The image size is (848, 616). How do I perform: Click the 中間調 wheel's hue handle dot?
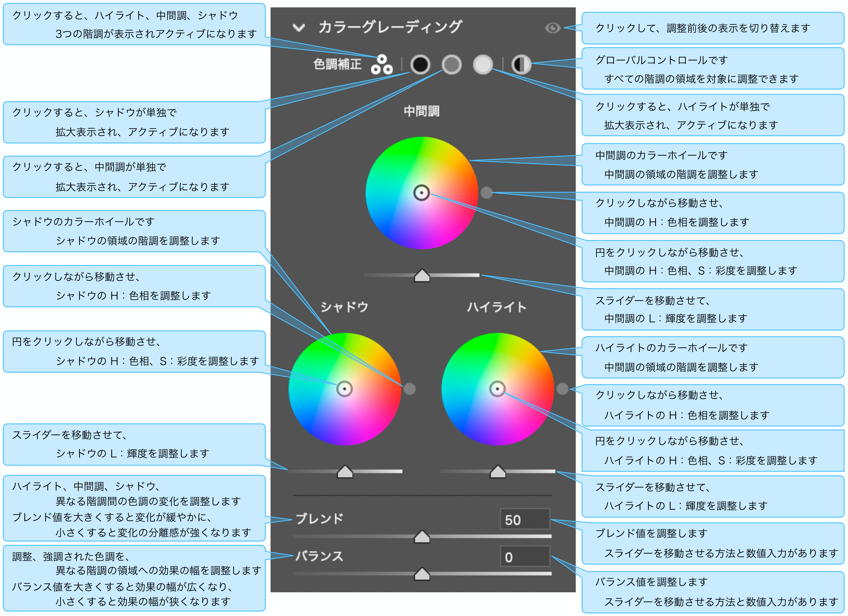click(x=486, y=193)
